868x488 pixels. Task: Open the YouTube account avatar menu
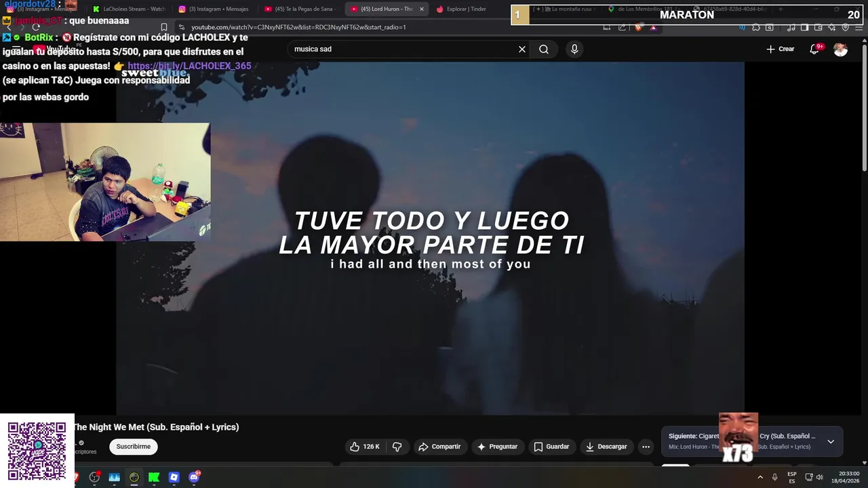pyautogui.click(x=840, y=49)
